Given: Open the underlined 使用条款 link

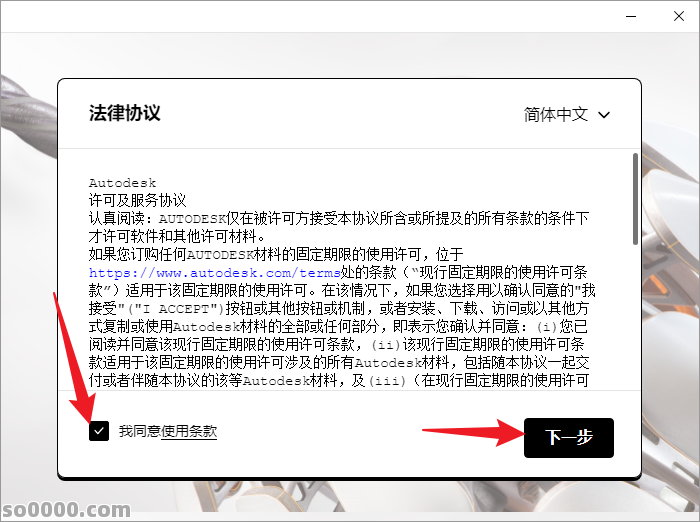Looking at the screenshot, I should pyautogui.click(x=189, y=431).
